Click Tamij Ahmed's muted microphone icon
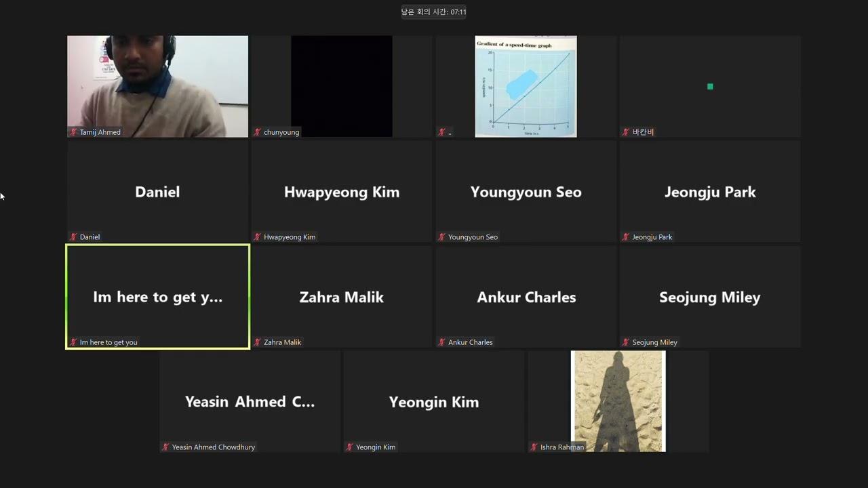868x488 pixels. (73, 132)
